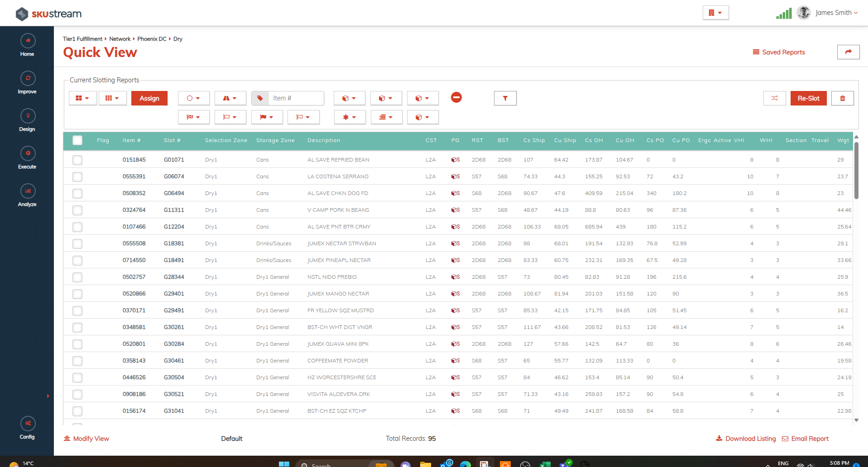Open the building dropdown in top bar
This screenshot has width=868, height=467.
click(715, 13)
